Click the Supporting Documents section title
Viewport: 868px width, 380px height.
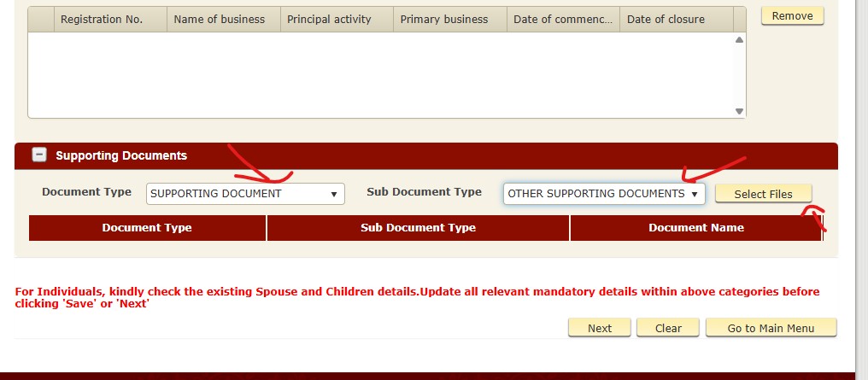(121, 155)
